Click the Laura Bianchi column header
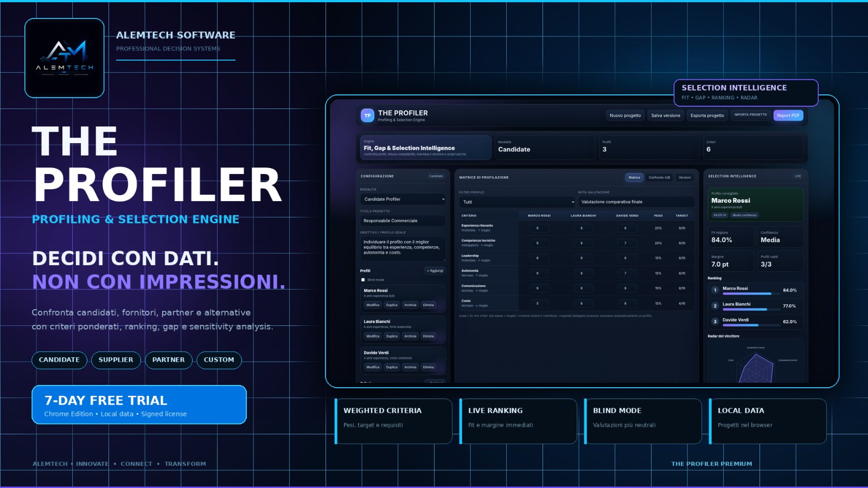Image resolution: width=868 pixels, height=488 pixels. coord(583,216)
